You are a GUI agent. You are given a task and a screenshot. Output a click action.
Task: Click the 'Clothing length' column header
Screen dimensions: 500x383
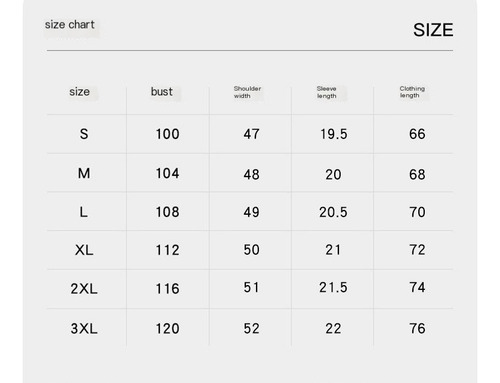point(412,92)
